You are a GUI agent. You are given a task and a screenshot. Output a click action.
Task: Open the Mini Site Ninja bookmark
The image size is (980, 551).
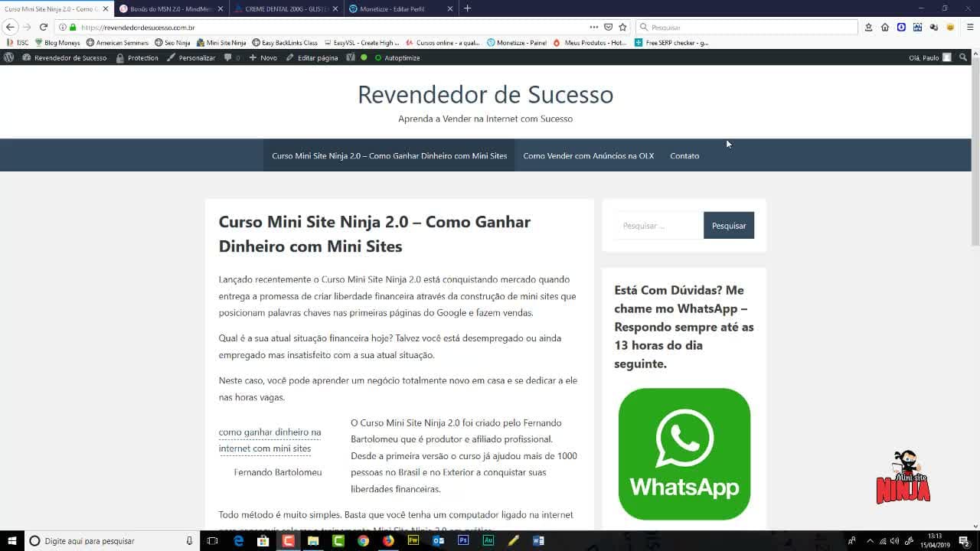point(221,43)
